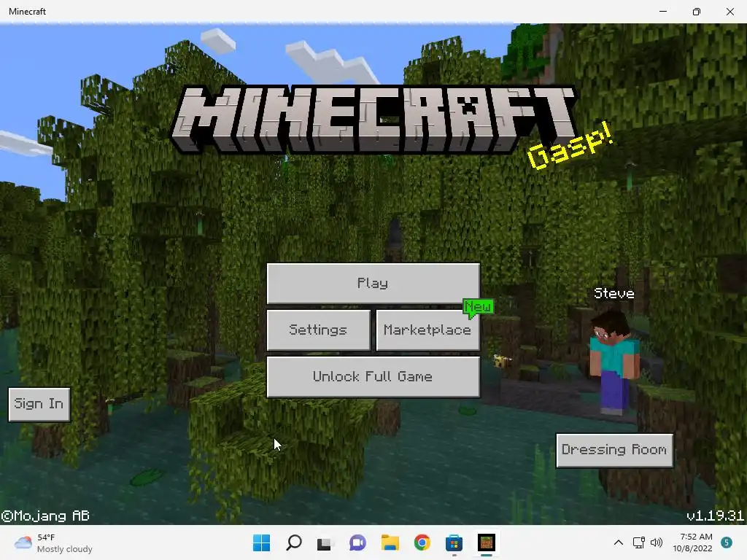The image size is (747, 560).
Task: Open the clock showing 7:52 AM
Action: [x=693, y=542]
